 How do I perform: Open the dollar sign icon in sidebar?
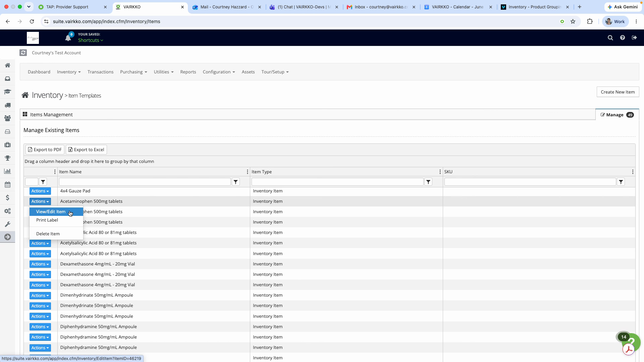click(7, 198)
